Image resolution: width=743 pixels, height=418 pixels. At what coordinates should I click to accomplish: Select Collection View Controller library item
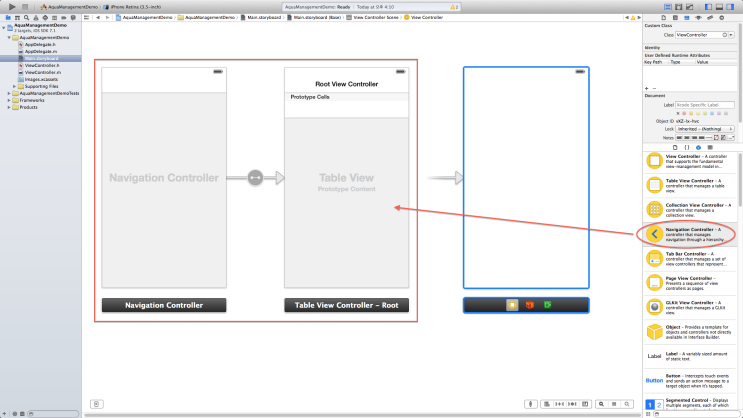(x=690, y=210)
